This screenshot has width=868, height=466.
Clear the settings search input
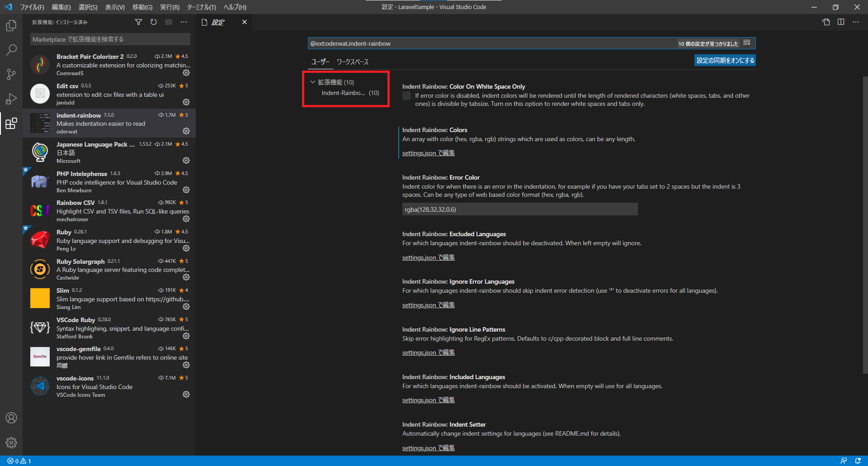[x=747, y=43]
